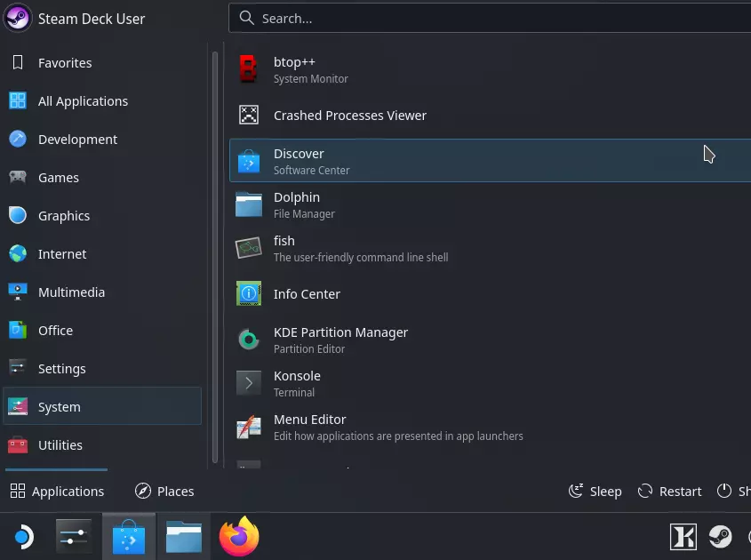751x560 pixels.
Task: Open Info Center
Action: [490, 293]
